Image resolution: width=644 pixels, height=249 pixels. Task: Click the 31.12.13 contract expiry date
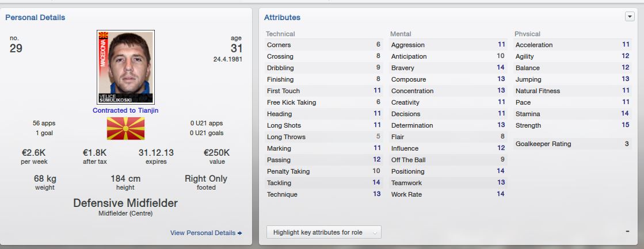pos(156,153)
